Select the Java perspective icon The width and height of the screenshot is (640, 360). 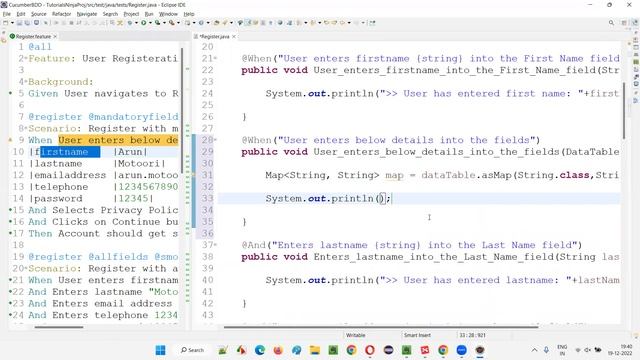[635, 23]
